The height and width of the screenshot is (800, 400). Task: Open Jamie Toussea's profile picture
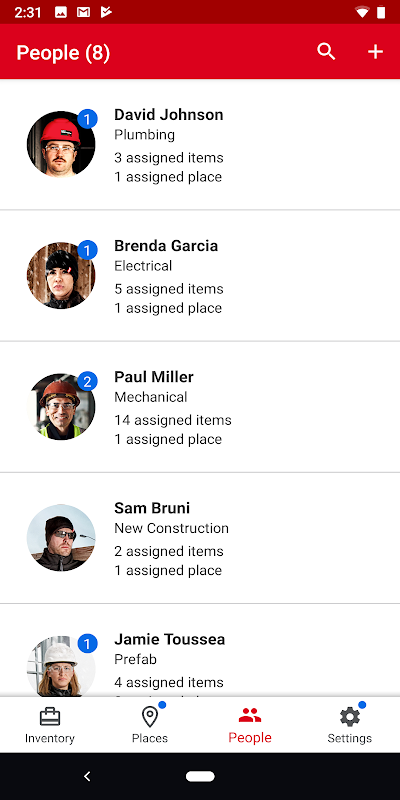click(61, 666)
